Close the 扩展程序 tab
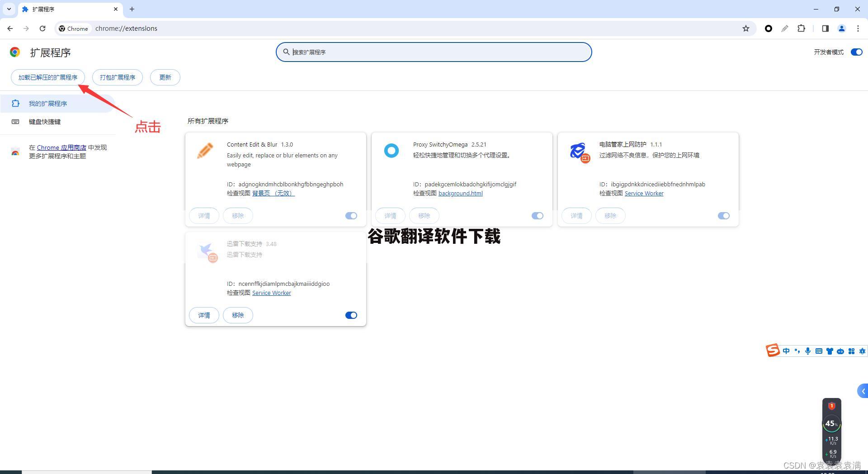 click(x=116, y=9)
